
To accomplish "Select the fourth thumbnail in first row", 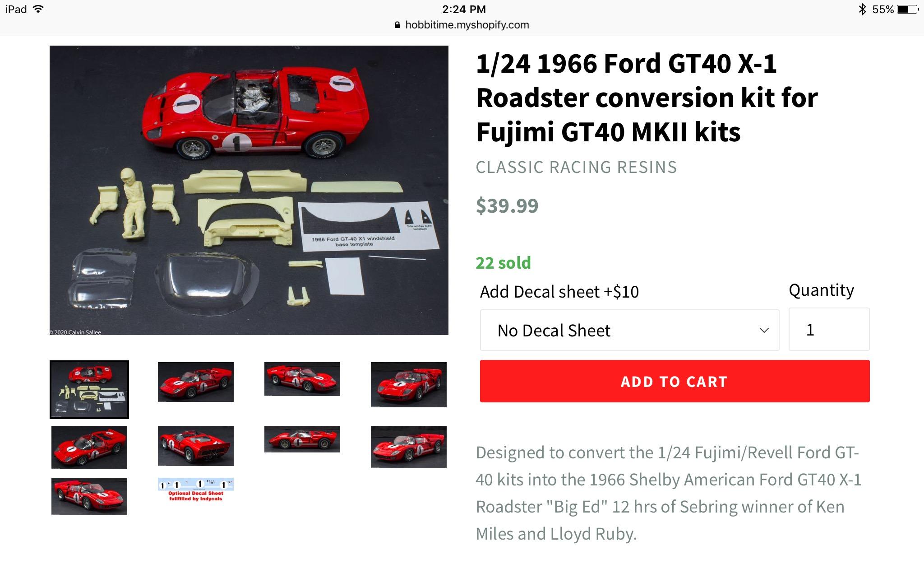I will pos(409,384).
